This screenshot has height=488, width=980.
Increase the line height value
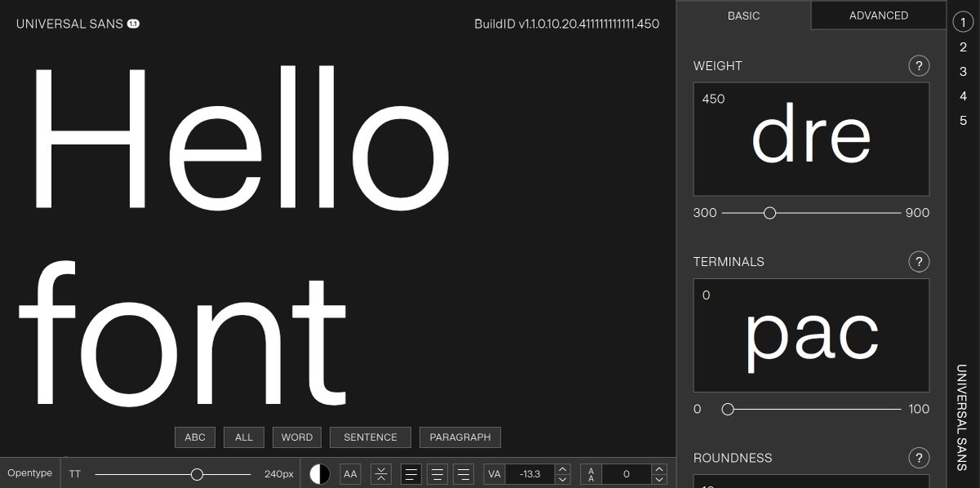pyautogui.click(x=659, y=469)
